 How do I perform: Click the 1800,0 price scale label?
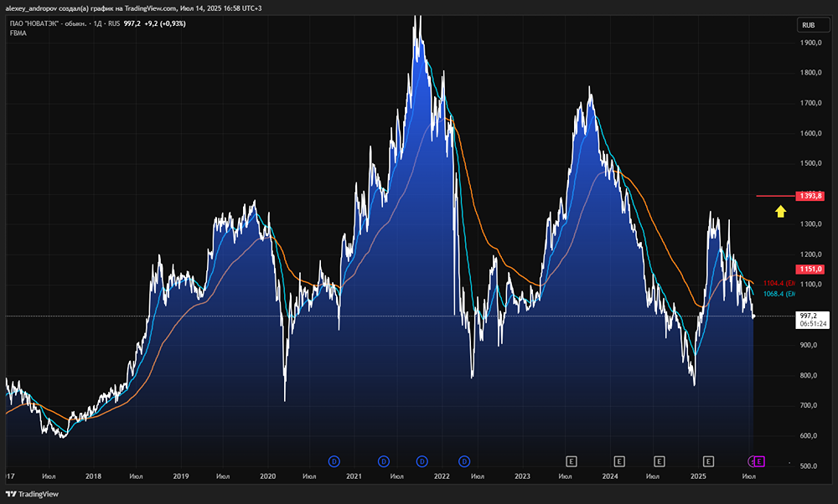810,73
